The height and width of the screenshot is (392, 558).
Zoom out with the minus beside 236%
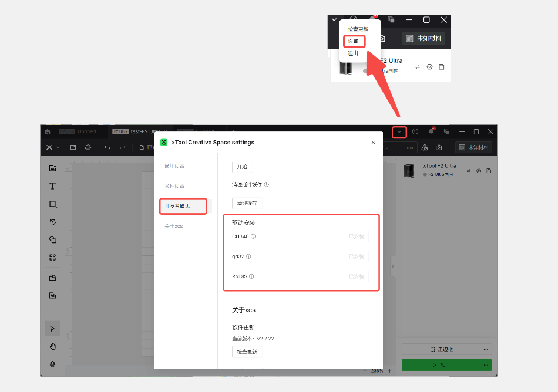coord(365,371)
